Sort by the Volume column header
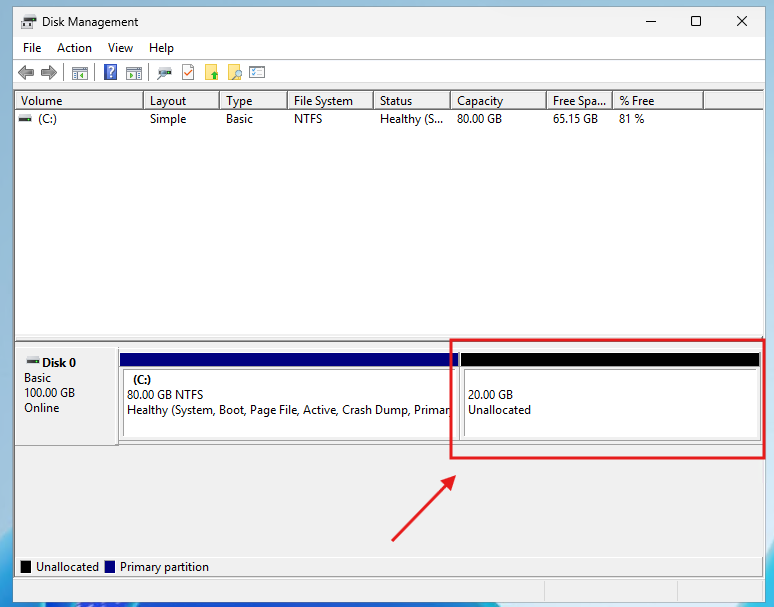 click(78, 101)
